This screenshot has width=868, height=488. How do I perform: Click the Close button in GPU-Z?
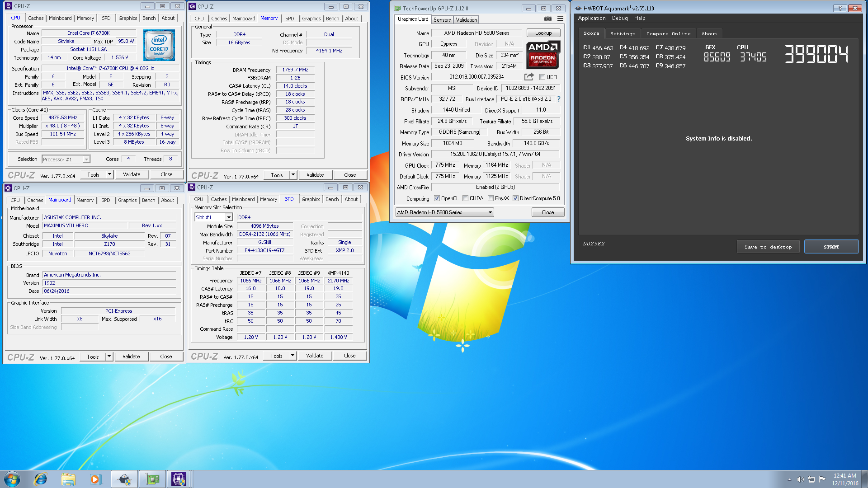pyautogui.click(x=547, y=212)
